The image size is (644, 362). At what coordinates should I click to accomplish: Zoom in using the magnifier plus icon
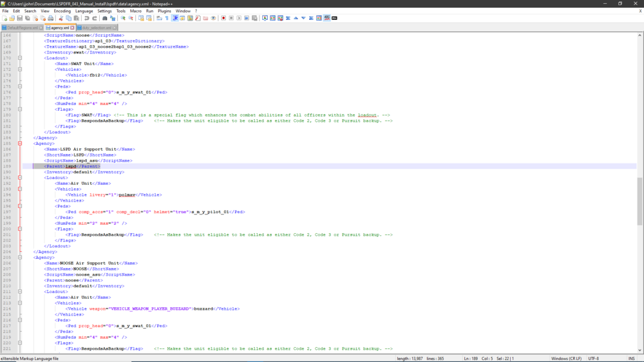[123, 18]
